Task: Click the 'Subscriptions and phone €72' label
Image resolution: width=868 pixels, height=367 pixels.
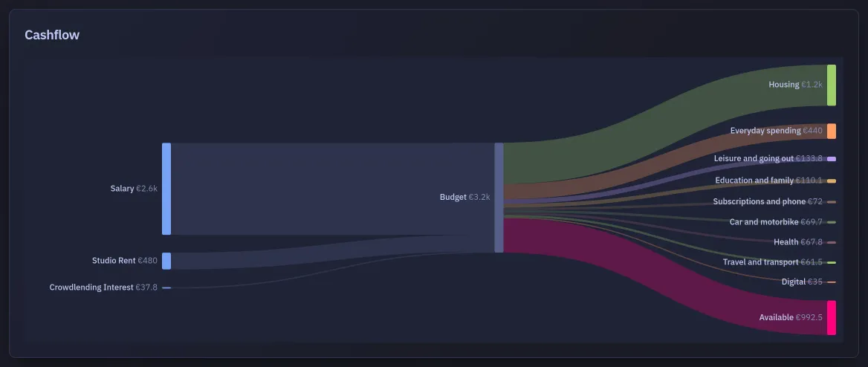Action: tap(768, 202)
